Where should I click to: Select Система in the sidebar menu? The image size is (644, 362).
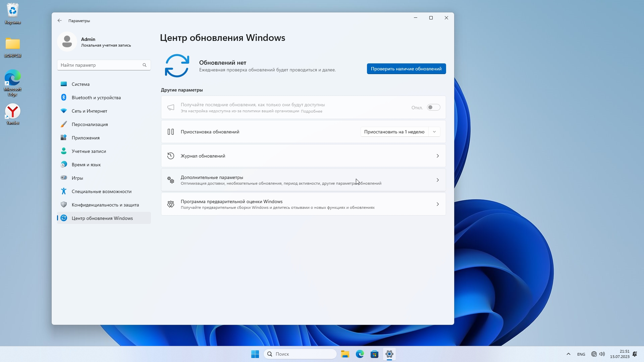coord(80,84)
